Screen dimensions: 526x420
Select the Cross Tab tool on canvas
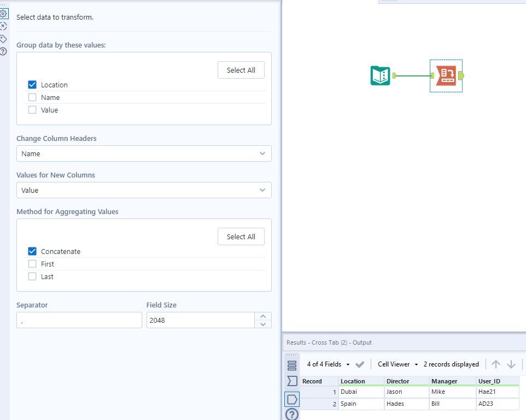point(446,76)
